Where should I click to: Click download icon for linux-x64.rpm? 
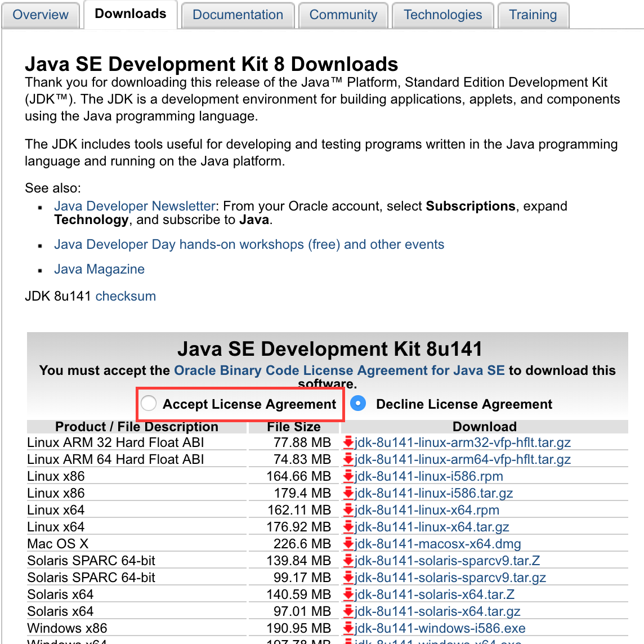tap(348, 509)
